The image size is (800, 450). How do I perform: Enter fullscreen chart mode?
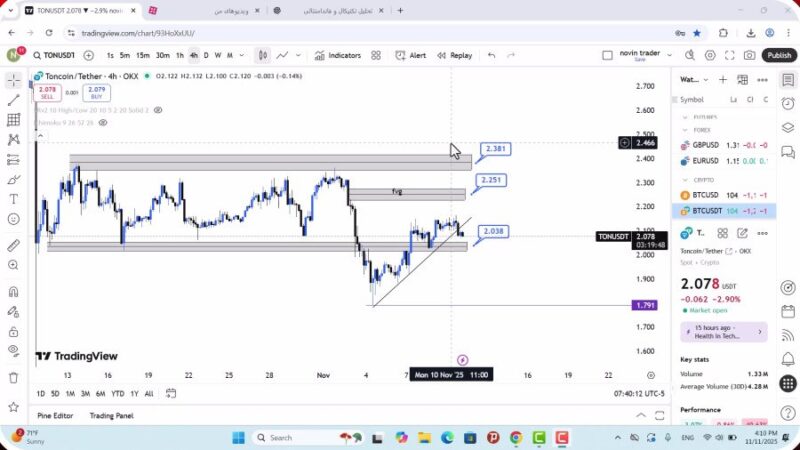click(x=730, y=56)
